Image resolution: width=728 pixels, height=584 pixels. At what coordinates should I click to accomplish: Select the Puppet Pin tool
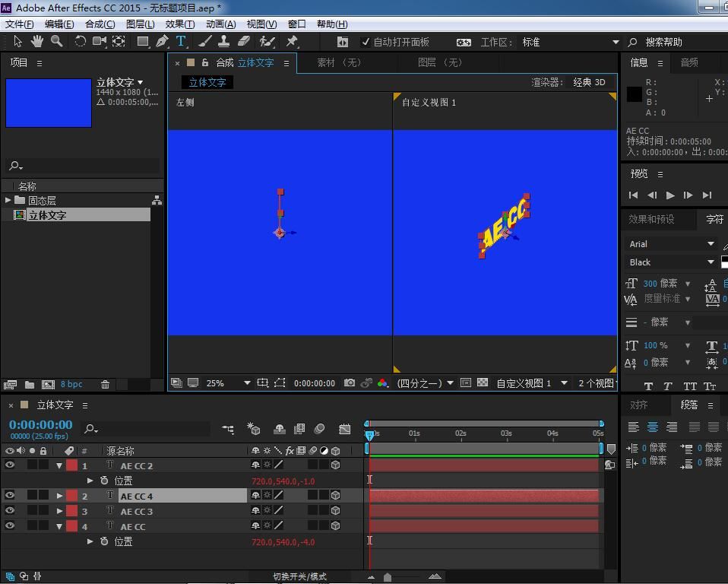pos(292,41)
